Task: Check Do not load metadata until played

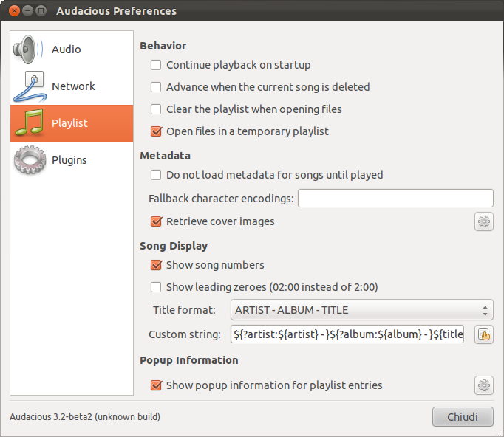Action: 156,175
